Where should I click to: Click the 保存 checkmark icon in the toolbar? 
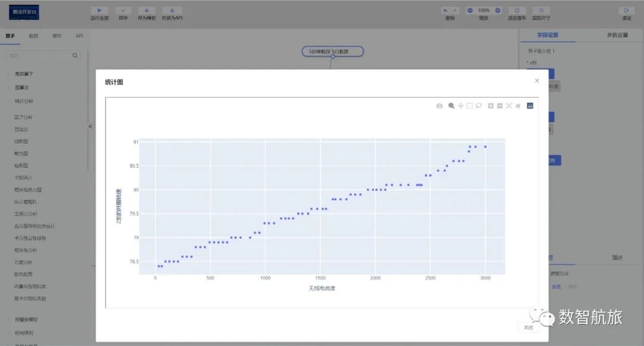point(123,10)
